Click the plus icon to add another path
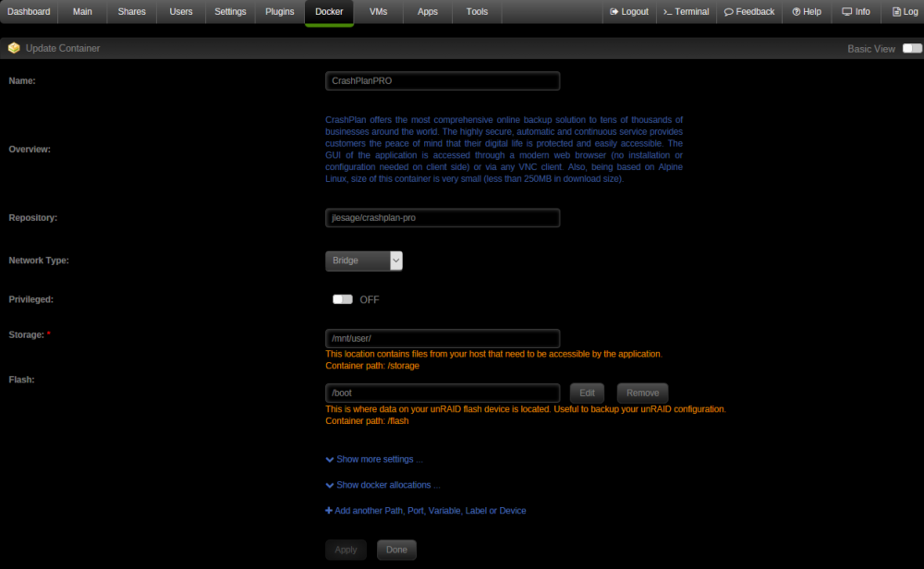This screenshot has width=924, height=569. tap(329, 511)
